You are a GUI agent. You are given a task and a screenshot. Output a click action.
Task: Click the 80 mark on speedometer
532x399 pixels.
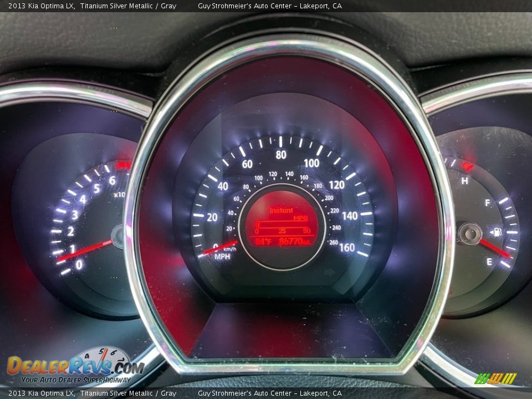coord(281,155)
